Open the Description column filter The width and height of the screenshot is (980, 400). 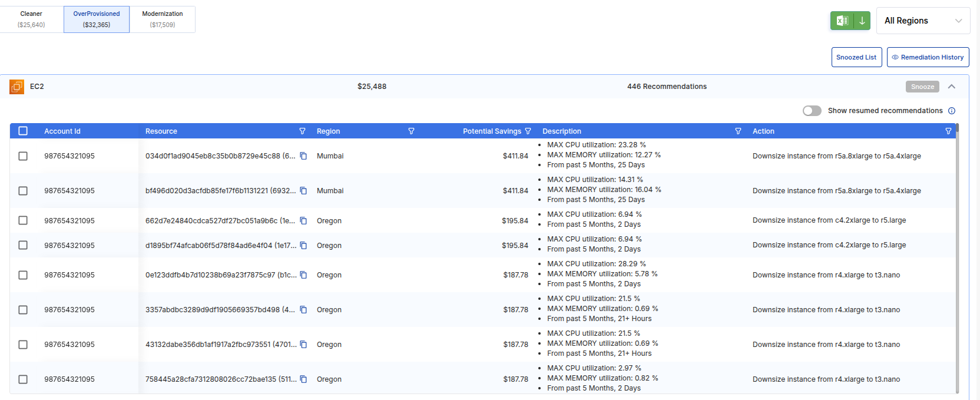pyautogui.click(x=738, y=131)
